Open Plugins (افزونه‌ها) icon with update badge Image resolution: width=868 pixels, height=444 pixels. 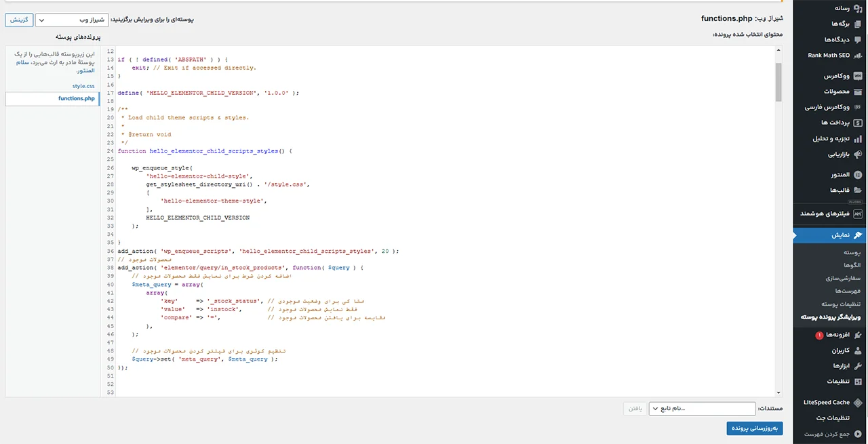coord(858,335)
